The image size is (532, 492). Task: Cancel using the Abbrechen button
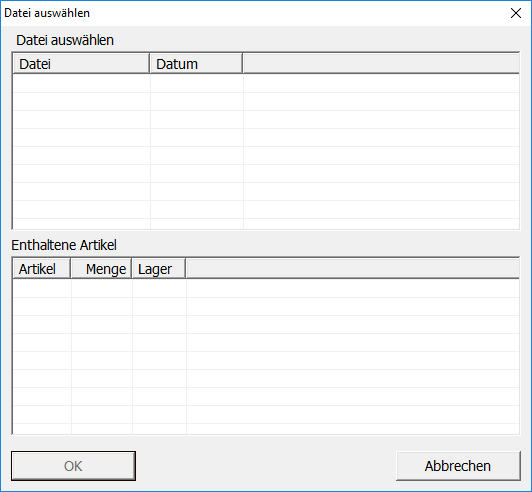pyautogui.click(x=458, y=466)
